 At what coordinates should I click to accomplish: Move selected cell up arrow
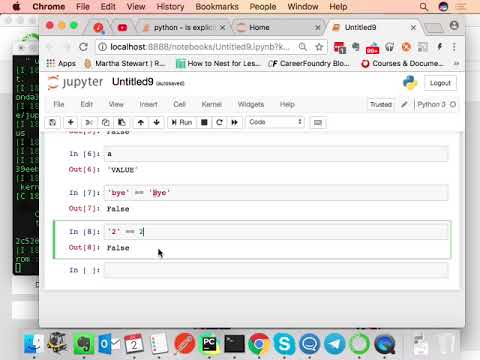pos(141,122)
